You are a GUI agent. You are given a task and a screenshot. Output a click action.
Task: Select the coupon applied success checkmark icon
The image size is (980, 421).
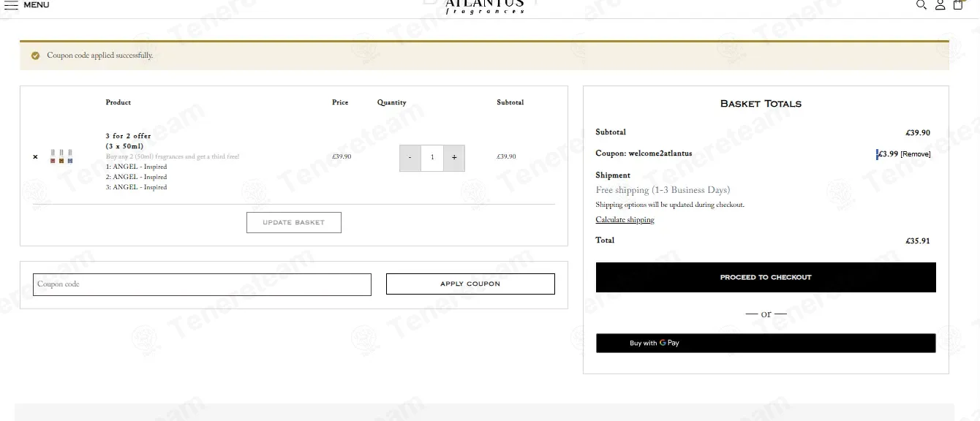click(35, 56)
